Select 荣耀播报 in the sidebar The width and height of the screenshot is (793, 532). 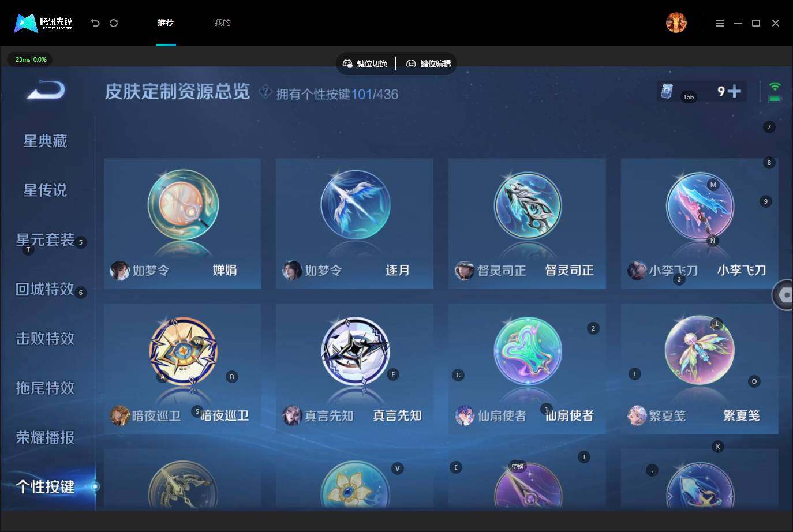click(45, 437)
